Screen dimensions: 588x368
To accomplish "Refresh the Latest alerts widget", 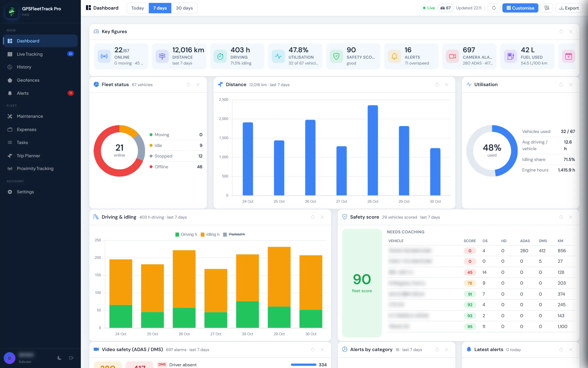I will click(x=561, y=350).
